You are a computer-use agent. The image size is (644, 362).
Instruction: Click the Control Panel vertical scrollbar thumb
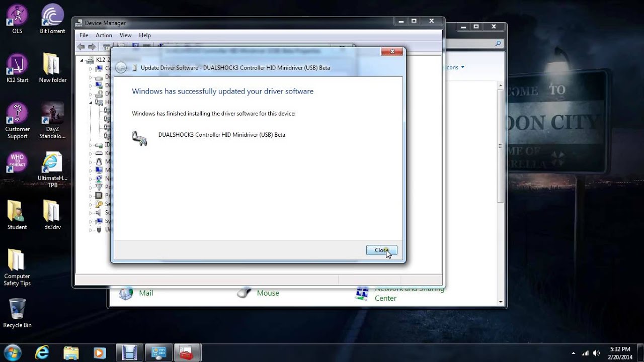point(500,146)
